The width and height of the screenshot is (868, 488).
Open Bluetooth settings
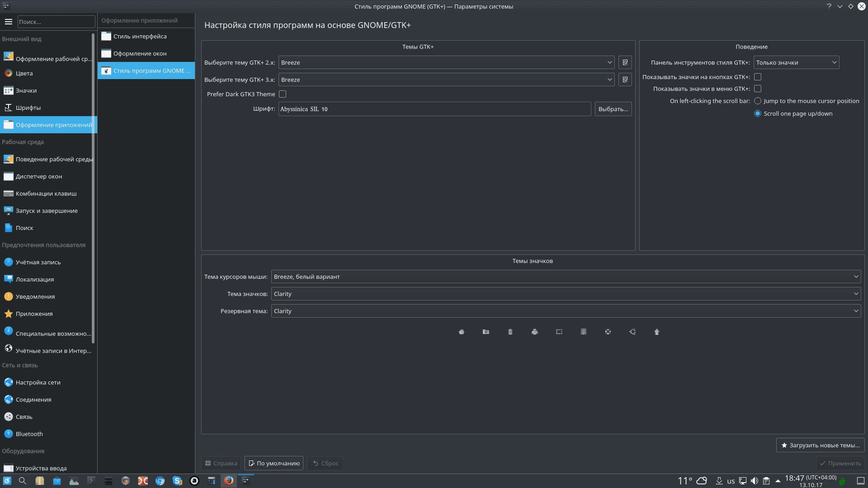coord(48,434)
